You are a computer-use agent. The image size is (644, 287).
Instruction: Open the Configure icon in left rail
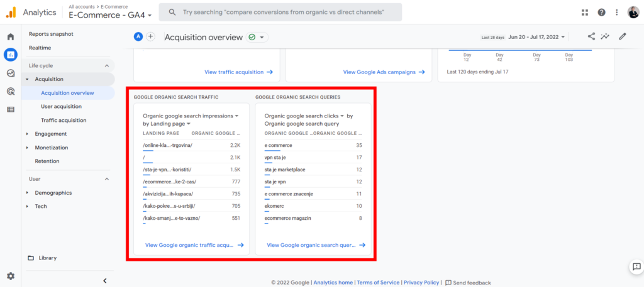point(11,109)
